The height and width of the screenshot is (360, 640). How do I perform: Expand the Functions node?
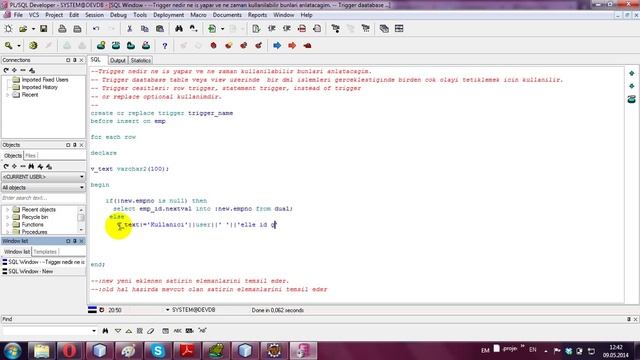pyautogui.click(x=7, y=224)
